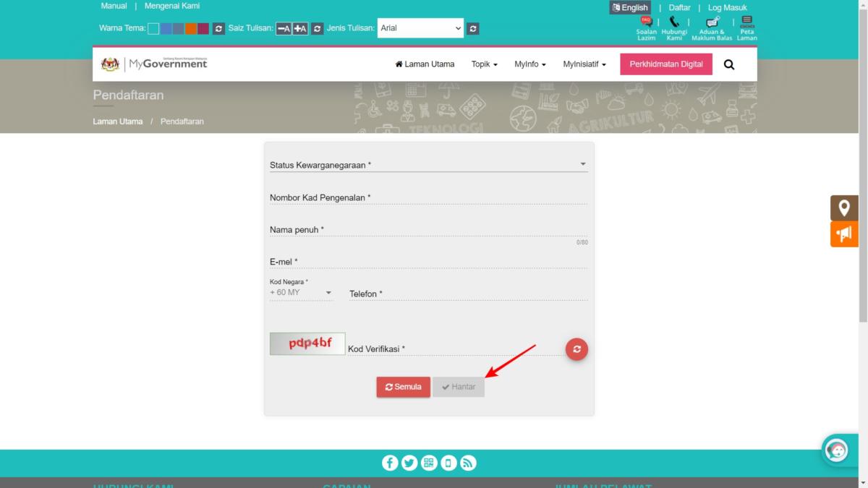Open the Kod Negara + 60 MY dropdown
Image resolution: width=868 pixels, height=488 pixels.
tap(301, 293)
